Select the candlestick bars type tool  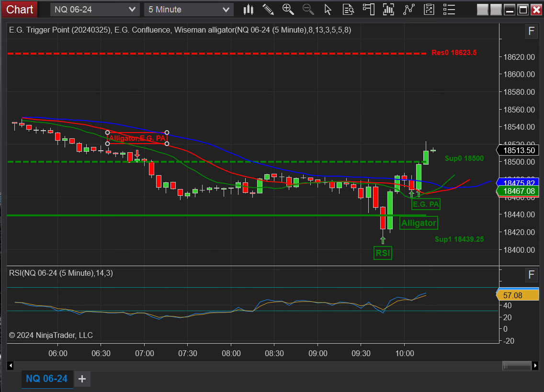pyautogui.click(x=248, y=9)
